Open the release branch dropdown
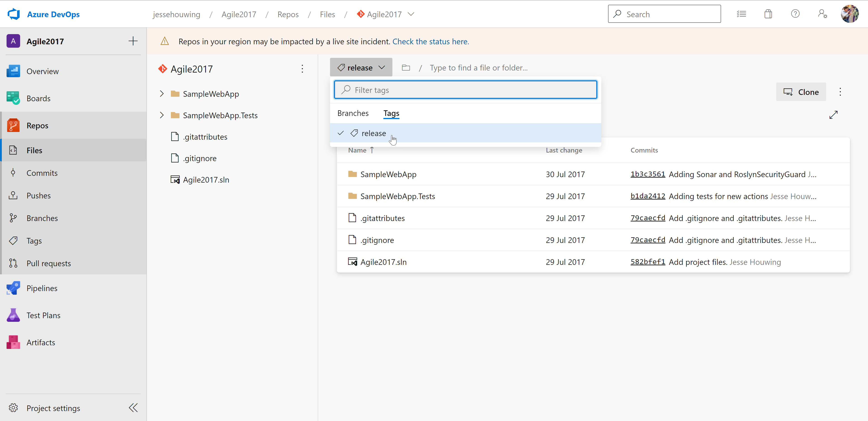868x421 pixels. click(360, 68)
